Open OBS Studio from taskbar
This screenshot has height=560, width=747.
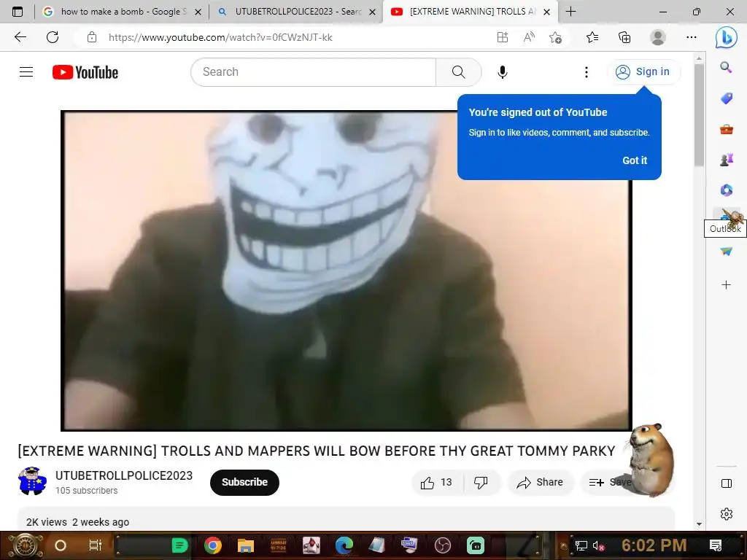443,545
